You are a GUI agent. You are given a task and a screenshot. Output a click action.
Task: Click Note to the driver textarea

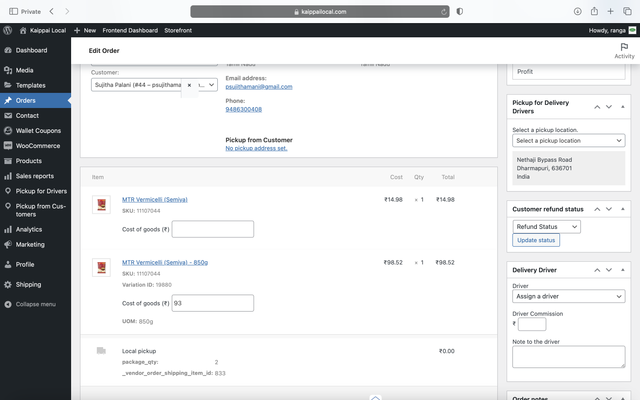[569, 357]
